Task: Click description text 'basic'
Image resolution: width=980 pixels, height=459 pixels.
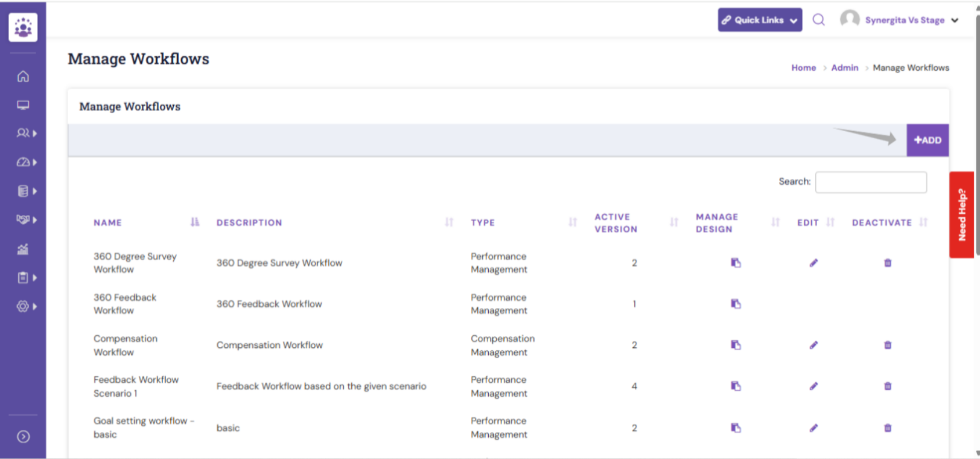Action: [228, 428]
